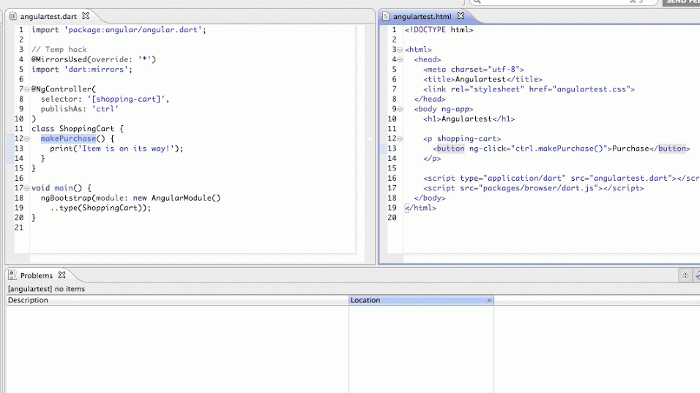The height and width of the screenshot is (393, 700).
Task: Click the warning filter icon in Problems panel
Action: coord(685,275)
